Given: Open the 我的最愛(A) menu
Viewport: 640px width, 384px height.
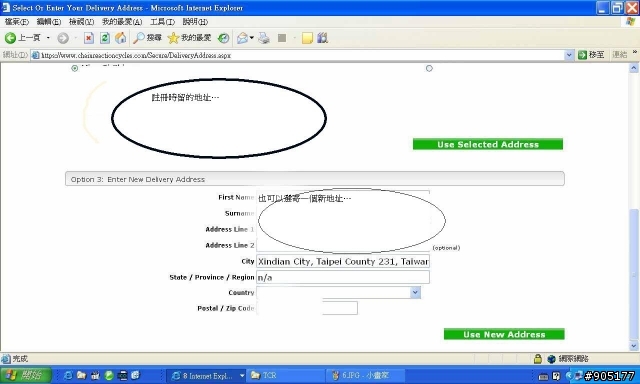Looking at the screenshot, I should click(x=122, y=22).
